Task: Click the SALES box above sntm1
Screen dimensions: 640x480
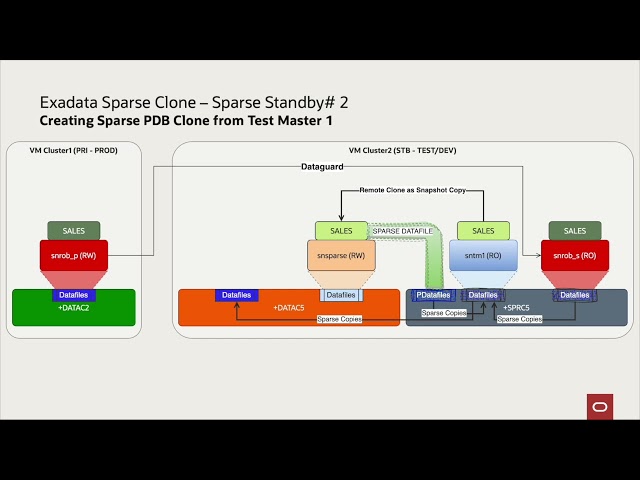Action: 483,231
